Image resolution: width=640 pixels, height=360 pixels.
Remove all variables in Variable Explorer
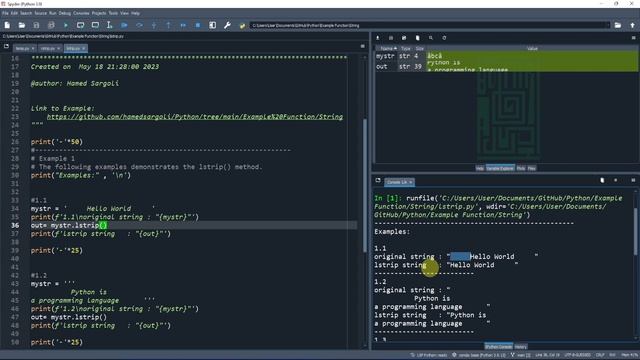[x=417, y=38]
